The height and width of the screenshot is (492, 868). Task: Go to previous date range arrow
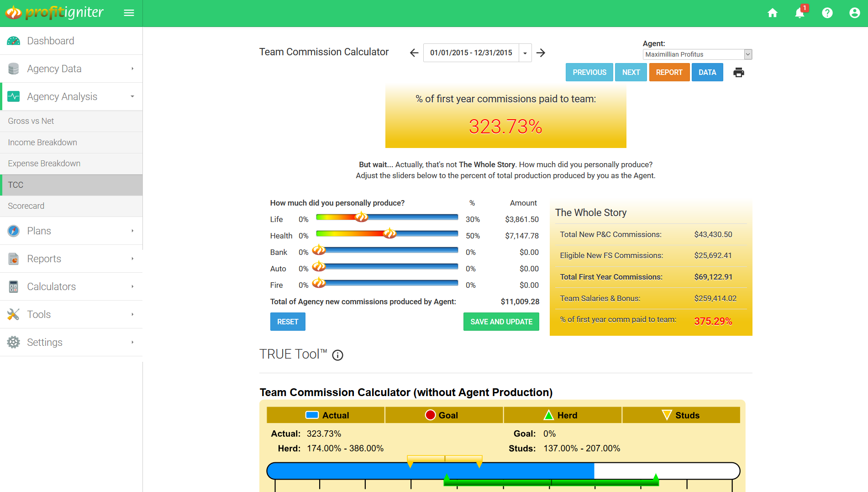coord(414,53)
